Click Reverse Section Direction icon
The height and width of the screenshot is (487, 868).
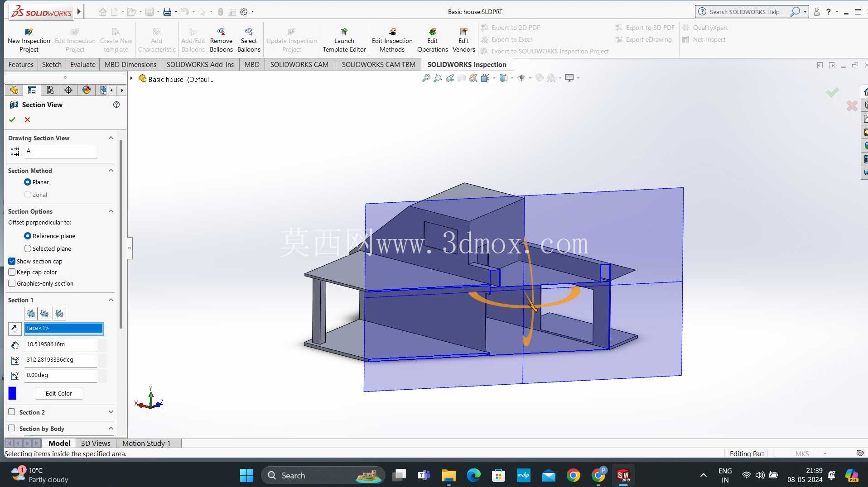click(x=14, y=328)
